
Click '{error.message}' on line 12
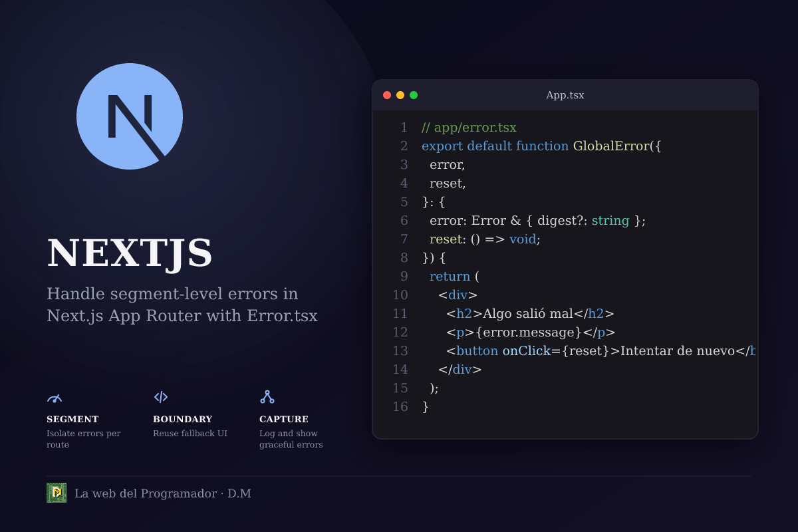pyautogui.click(x=529, y=332)
